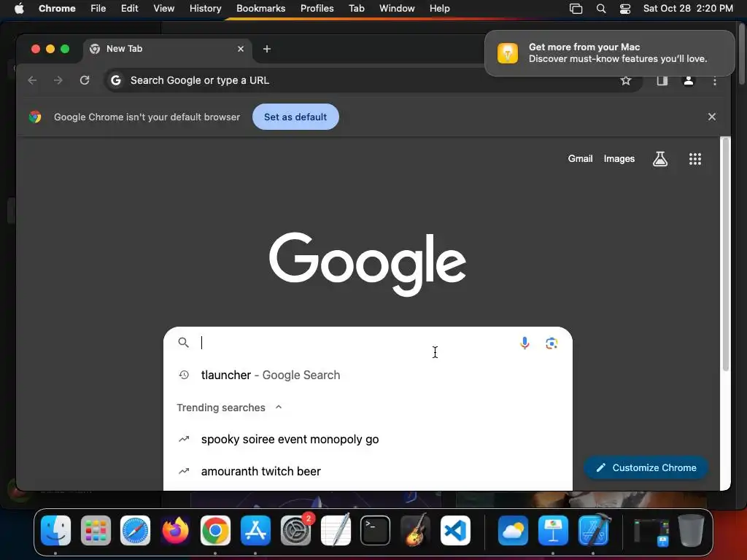Click Set as default button
The width and height of the screenshot is (747, 560).
pyautogui.click(x=295, y=117)
